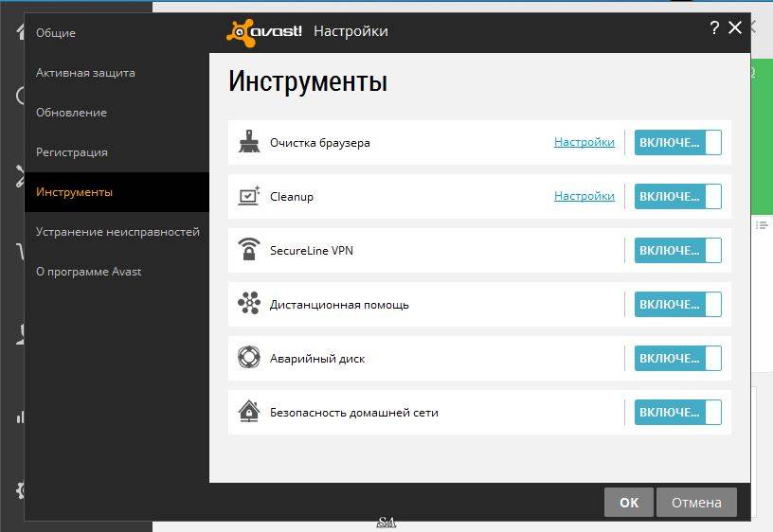Open the Регистрация section
Viewport: 773px width, 532px height.
coord(117,152)
